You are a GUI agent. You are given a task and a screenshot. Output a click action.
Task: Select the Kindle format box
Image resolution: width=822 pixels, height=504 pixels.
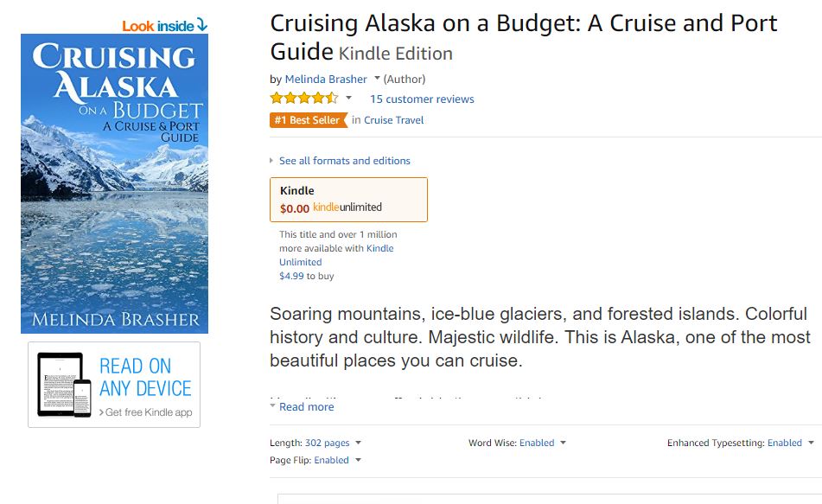coord(348,199)
